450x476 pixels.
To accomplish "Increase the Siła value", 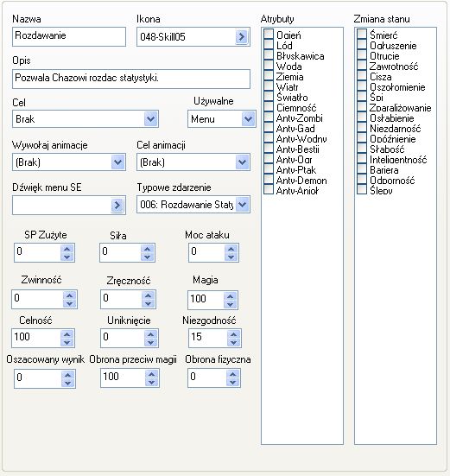I will [x=147, y=249].
